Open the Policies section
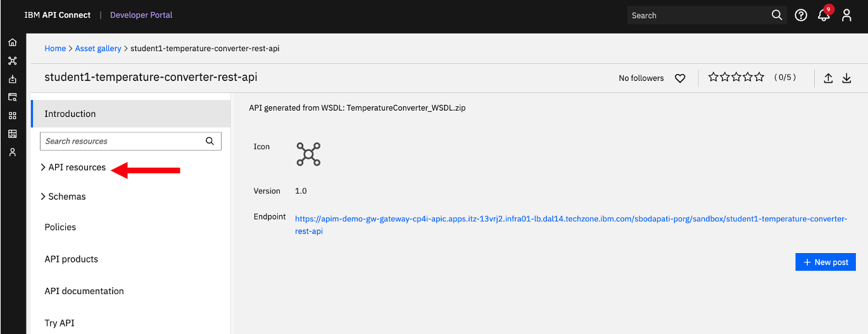The width and height of the screenshot is (868, 334). (60, 227)
